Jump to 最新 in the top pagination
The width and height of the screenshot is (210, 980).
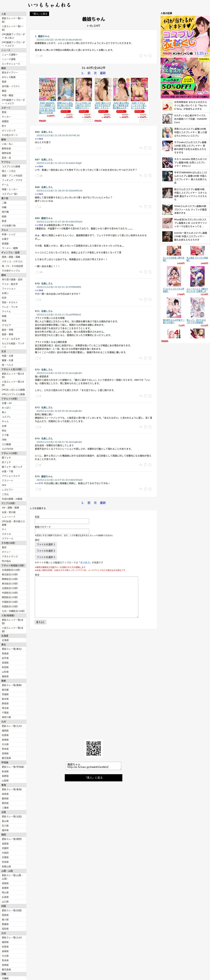point(103,73)
